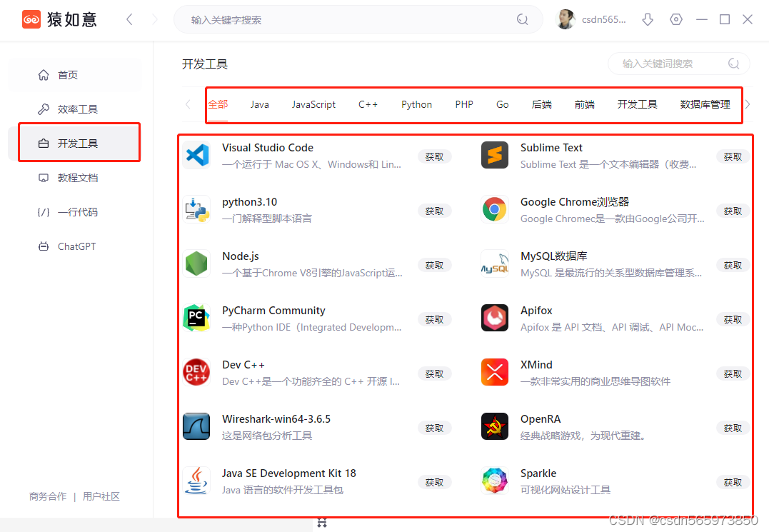Go back with the left navigation arrow
769x532 pixels.
tap(129, 19)
